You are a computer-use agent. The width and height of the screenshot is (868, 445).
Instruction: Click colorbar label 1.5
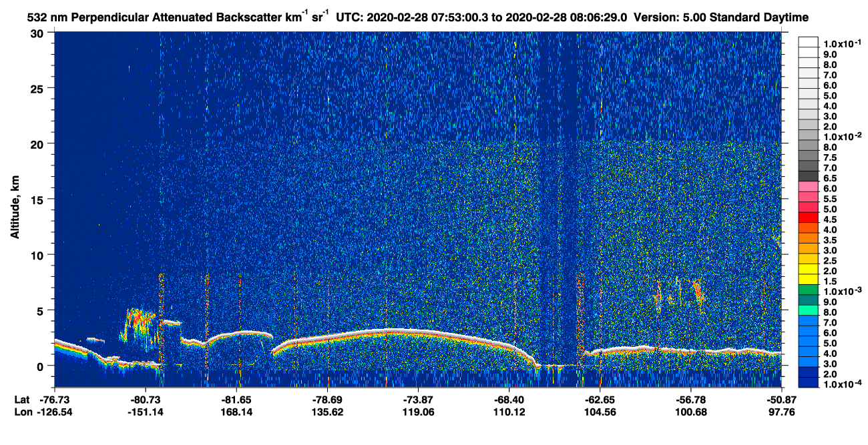tap(831, 282)
